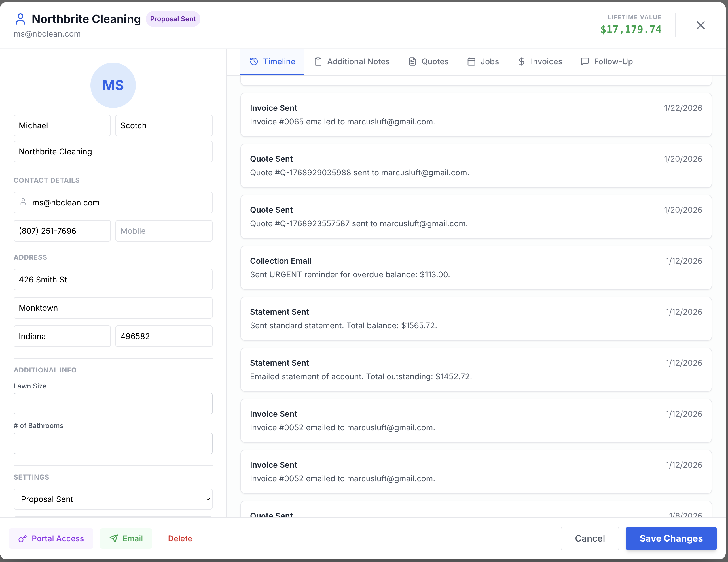Click the # of Bathrooms input
728x562 pixels.
tap(113, 443)
